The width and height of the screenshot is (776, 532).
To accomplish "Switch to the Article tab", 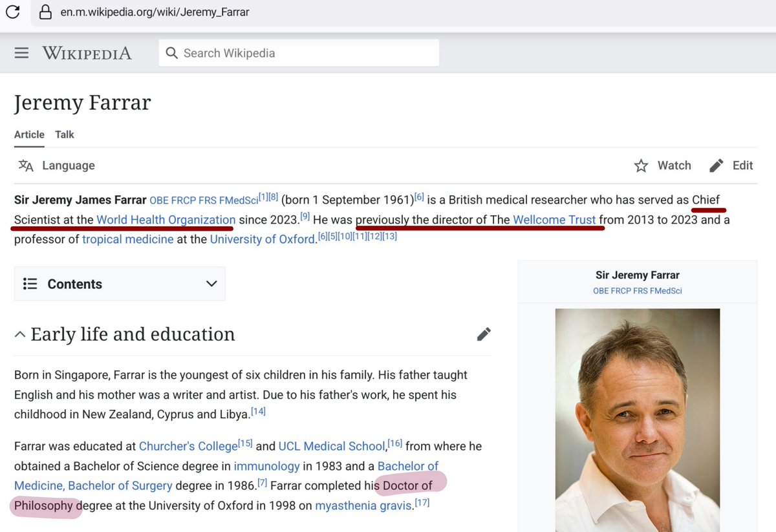I will click(29, 134).
